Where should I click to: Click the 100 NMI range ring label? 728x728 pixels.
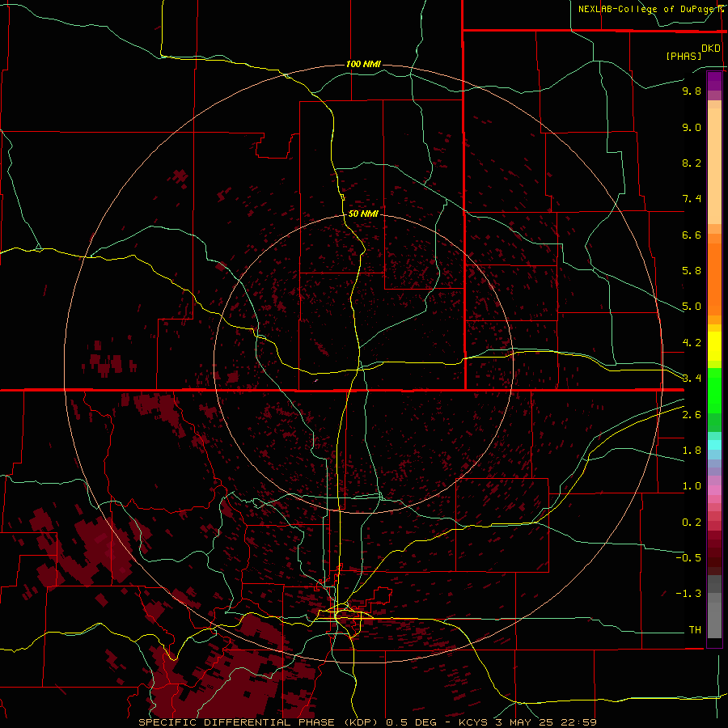click(x=363, y=64)
